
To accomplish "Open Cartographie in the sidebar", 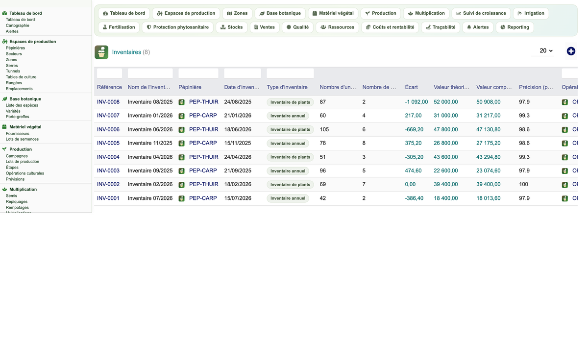I will 18,25.
